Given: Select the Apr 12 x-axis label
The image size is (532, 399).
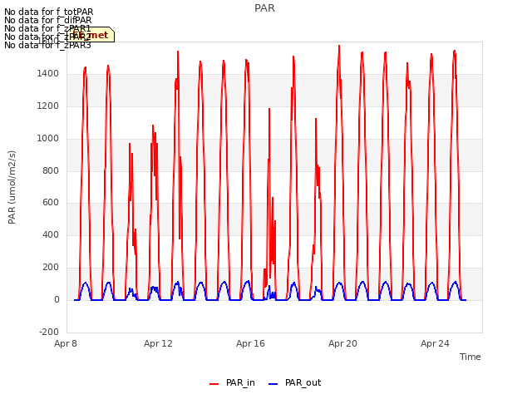Looking at the screenshot, I should coord(158,343).
